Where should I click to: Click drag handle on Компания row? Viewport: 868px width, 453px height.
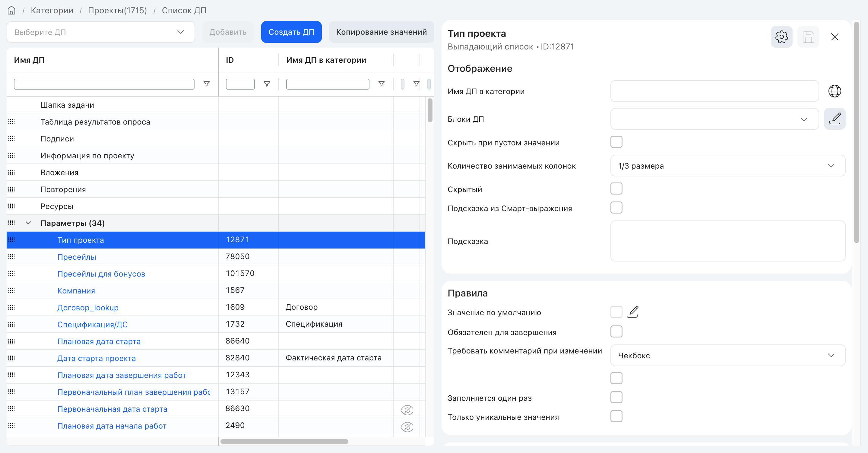point(11,290)
